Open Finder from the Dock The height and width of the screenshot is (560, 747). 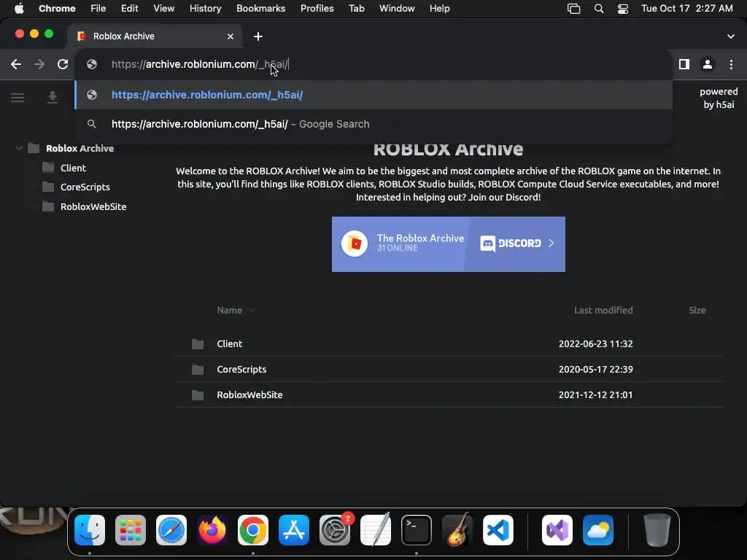90,530
